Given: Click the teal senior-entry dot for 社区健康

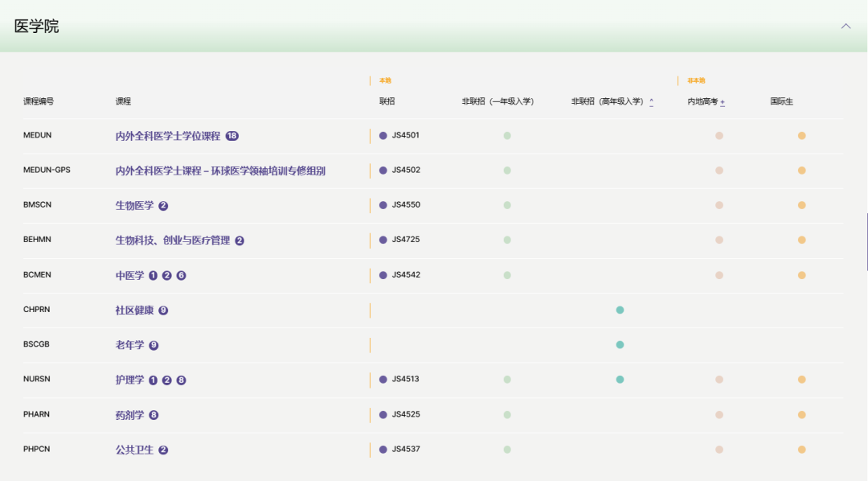Looking at the screenshot, I should (x=620, y=310).
